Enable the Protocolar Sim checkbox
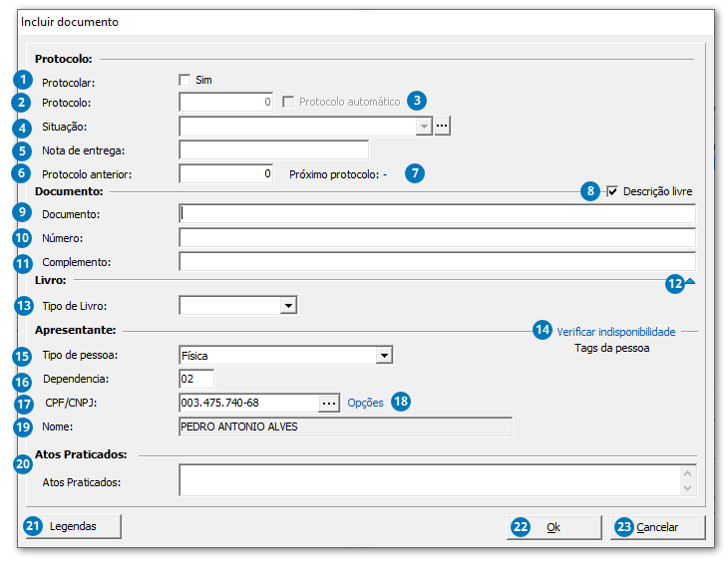 pos(184,80)
